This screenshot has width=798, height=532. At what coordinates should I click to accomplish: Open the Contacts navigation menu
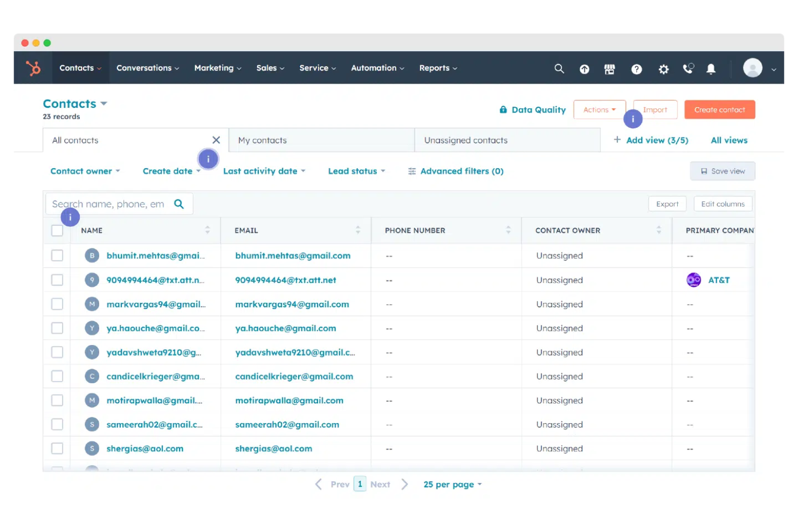pos(80,68)
